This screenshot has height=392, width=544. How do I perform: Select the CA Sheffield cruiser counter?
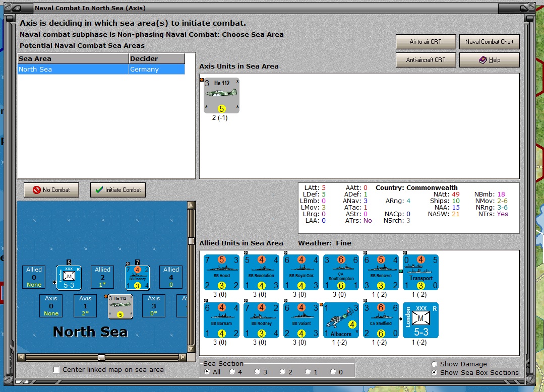381,320
